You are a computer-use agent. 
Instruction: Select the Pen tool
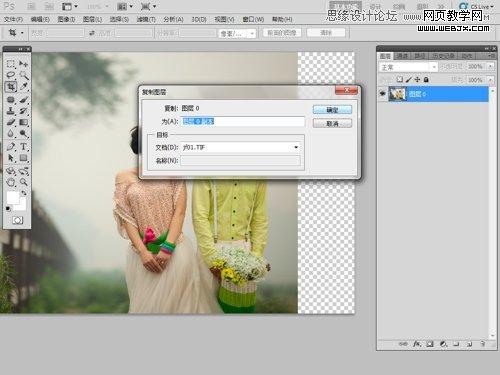tap(11, 146)
